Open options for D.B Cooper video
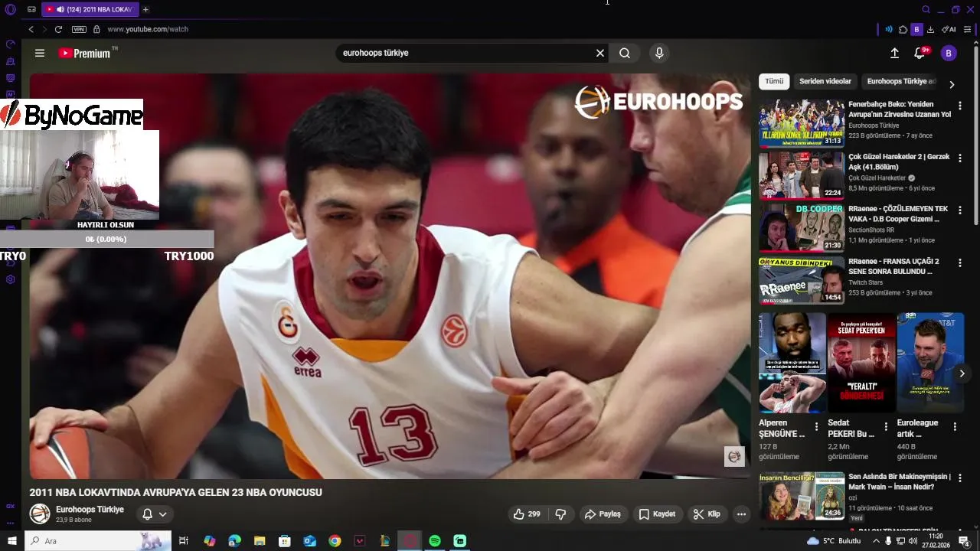The height and width of the screenshot is (551, 980). pyautogui.click(x=959, y=210)
